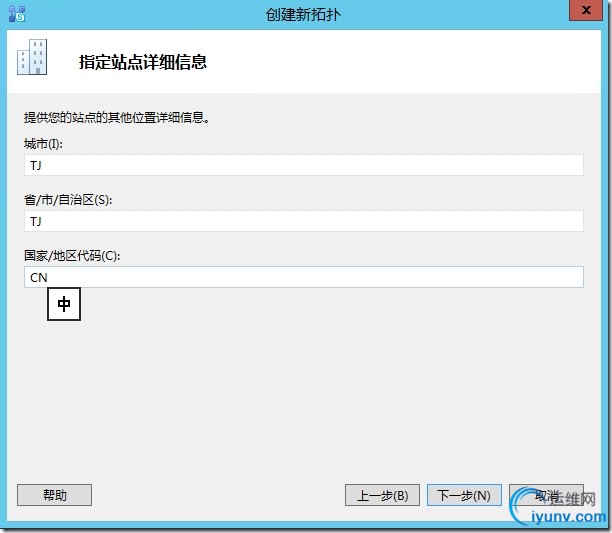The image size is (612, 533).
Task: Click the Skype topology builder title bar icon
Action: point(17,14)
